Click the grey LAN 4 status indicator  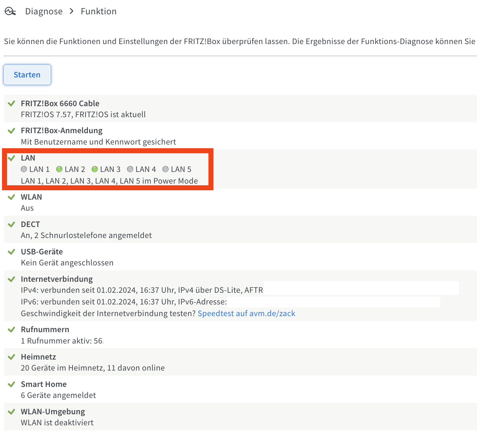pyautogui.click(x=130, y=169)
